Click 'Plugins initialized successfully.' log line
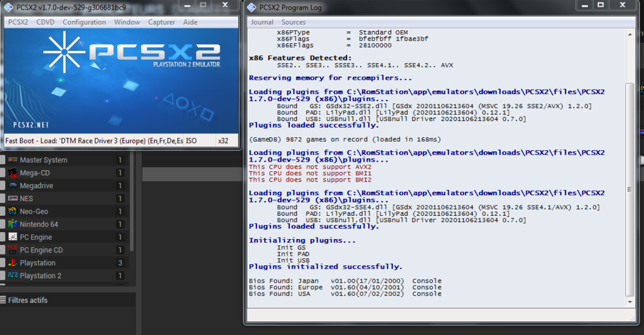This screenshot has height=335, width=644. click(326, 267)
